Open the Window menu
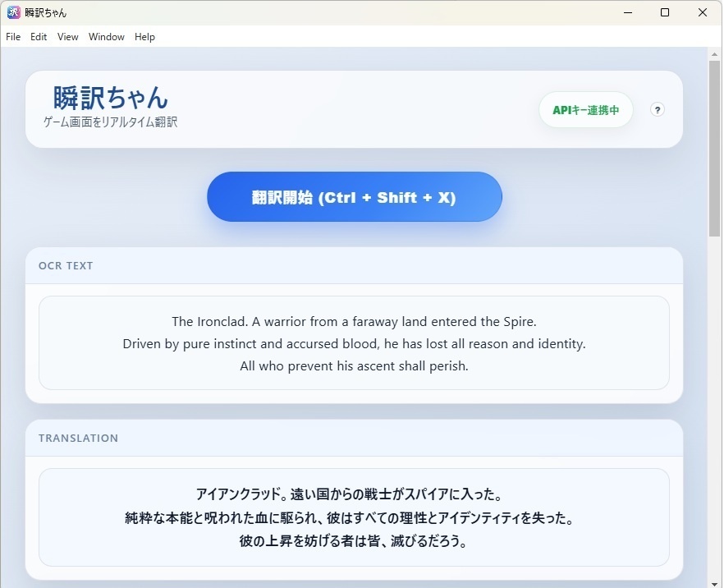Viewport: 724px width, 588px height. pyautogui.click(x=106, y=37)
